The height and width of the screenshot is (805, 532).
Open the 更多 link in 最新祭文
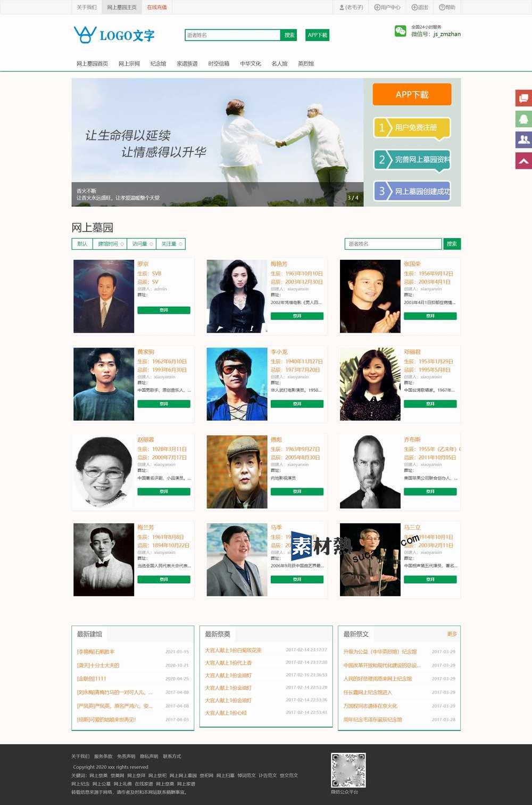click(x=452, y=634)
